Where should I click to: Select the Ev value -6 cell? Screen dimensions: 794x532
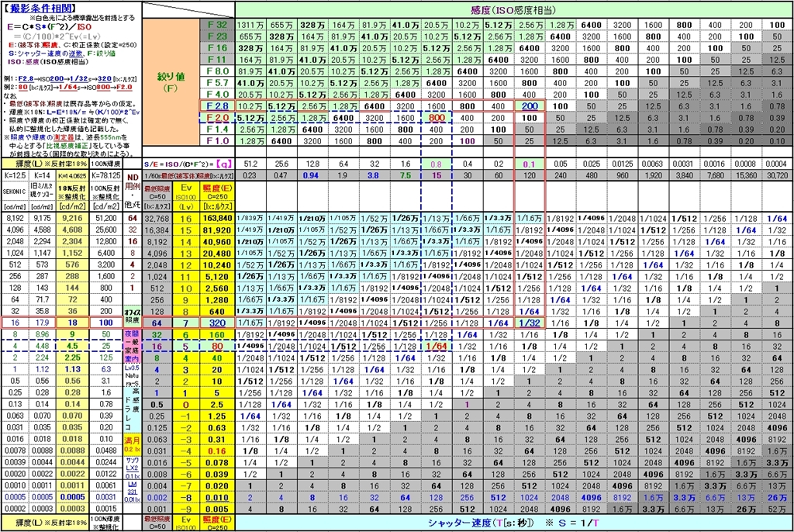(x=186, y=475)
